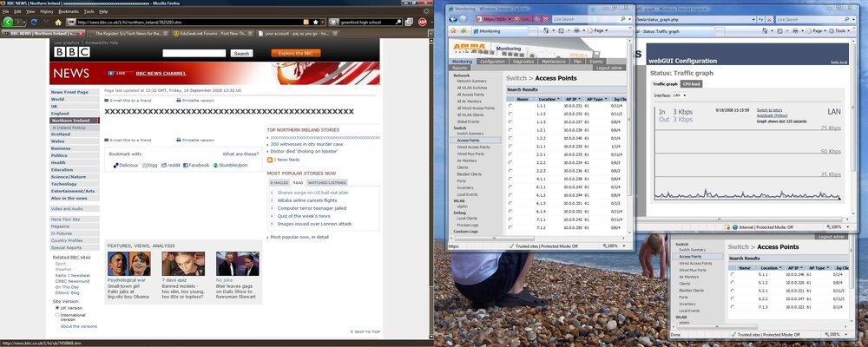Screen dimensions: 868x347
Task: Bookmark page with star icon in Firefox
Action: [316, 23]
